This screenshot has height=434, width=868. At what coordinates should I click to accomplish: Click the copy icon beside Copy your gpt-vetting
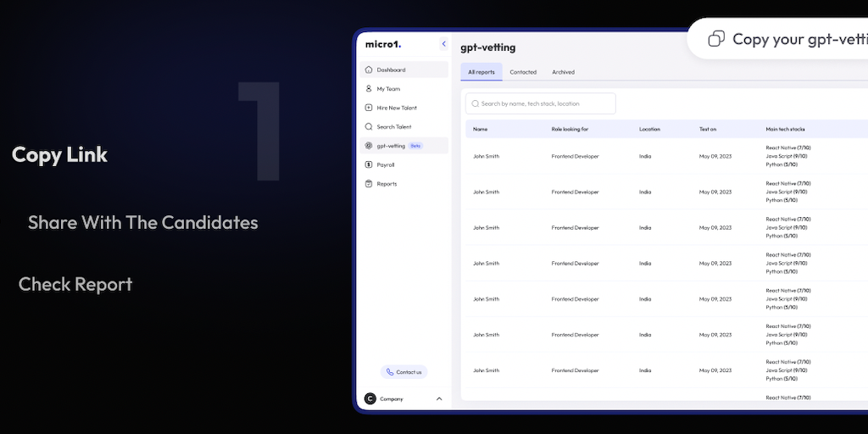[716, 39]
